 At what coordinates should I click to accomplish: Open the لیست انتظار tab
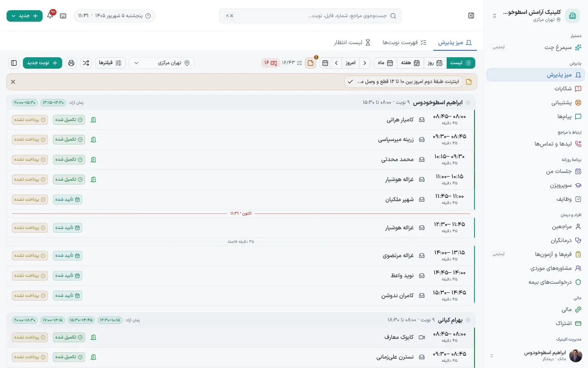pos(352,43)
